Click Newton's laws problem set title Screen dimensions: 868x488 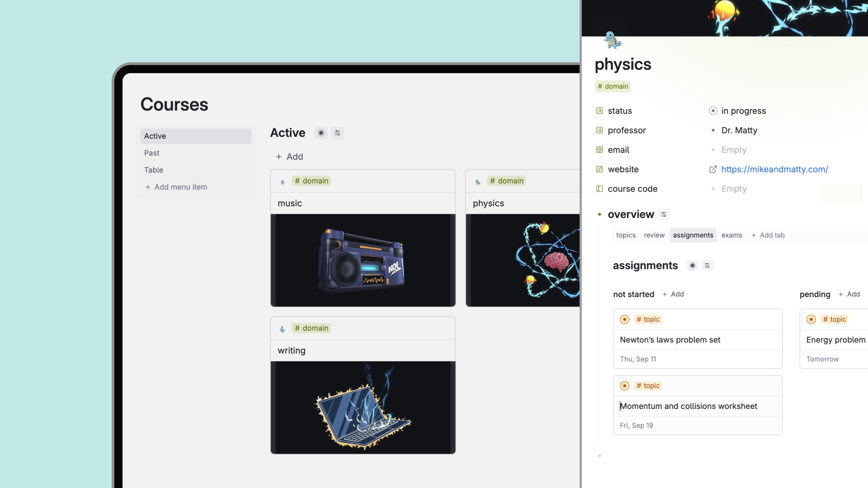click(670, 340)
